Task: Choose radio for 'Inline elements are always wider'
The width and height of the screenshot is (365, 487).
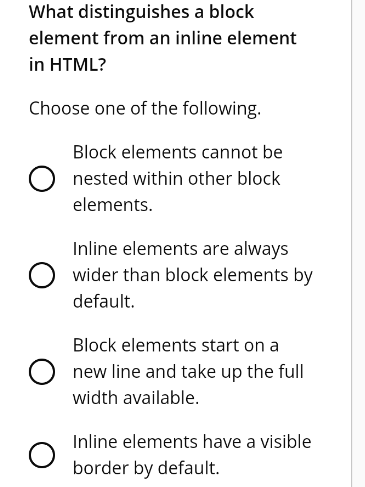Action: [x=42, y=275]
